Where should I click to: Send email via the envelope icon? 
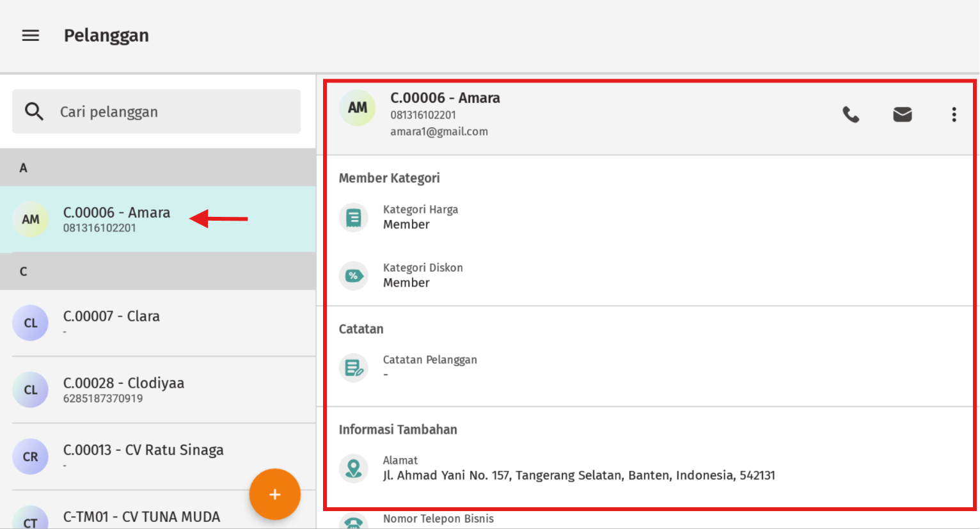point(903,114)
